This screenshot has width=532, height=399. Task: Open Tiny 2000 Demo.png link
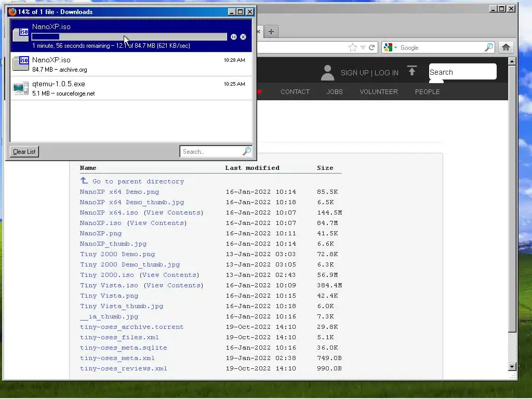click(117, 254)
